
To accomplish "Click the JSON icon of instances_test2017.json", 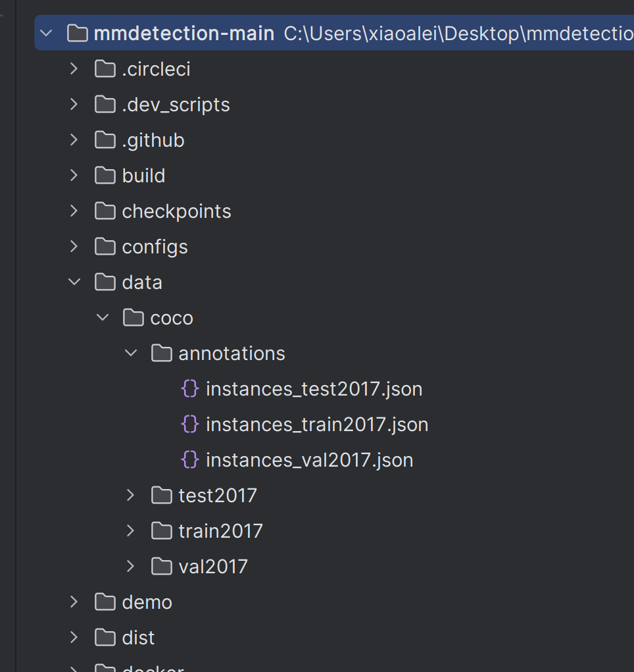I will point(189,389).
